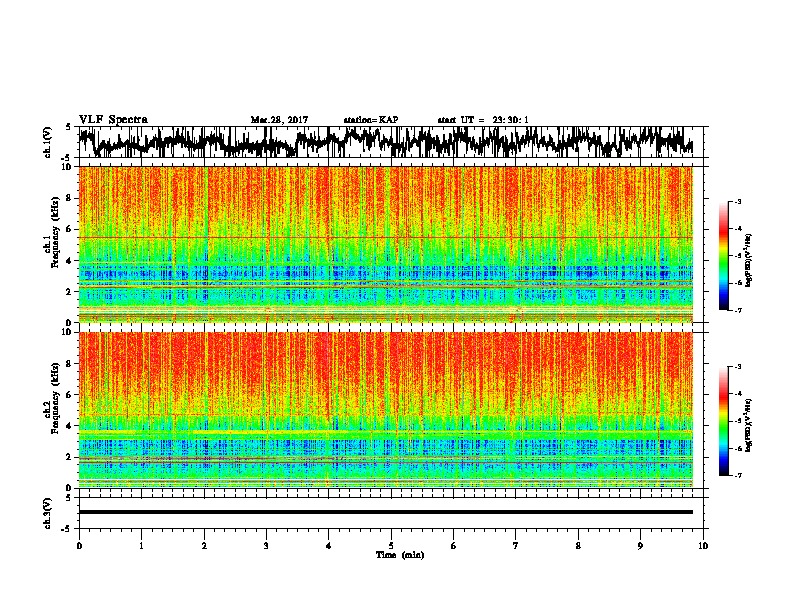Click the time axis tick label "2"
Viewport: 792px width, 612px height.
204,546
